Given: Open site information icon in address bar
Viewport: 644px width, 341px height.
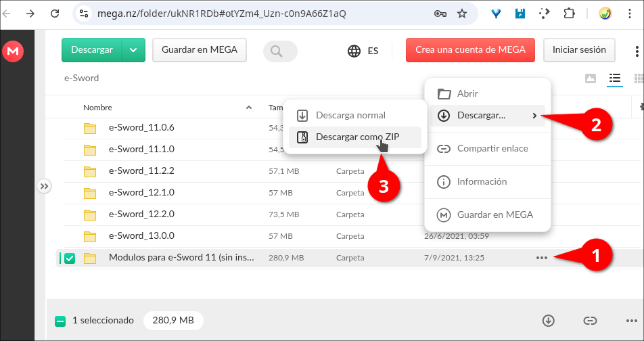Looking at the screenshot, I should (x=84, y=14).
